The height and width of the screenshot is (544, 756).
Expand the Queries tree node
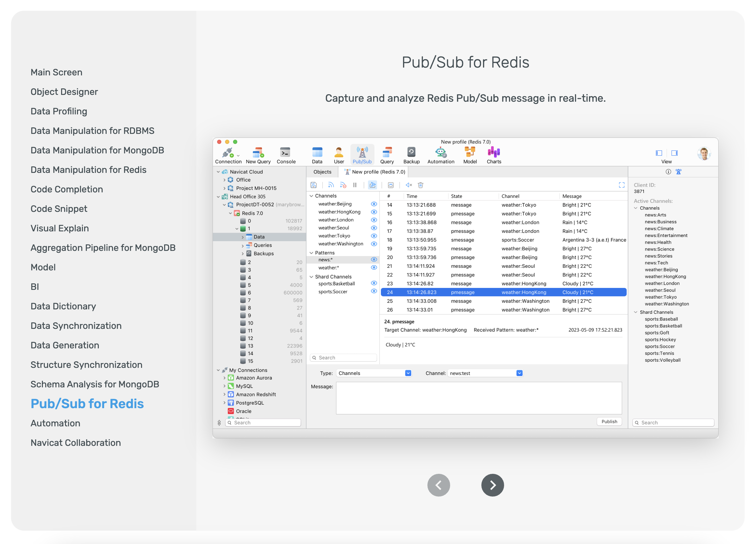243,245
